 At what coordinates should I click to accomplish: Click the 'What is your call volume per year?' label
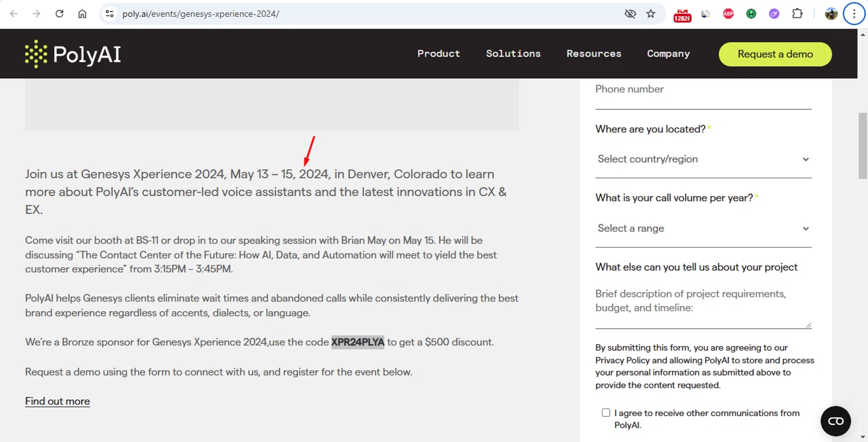tap(674, 198)
